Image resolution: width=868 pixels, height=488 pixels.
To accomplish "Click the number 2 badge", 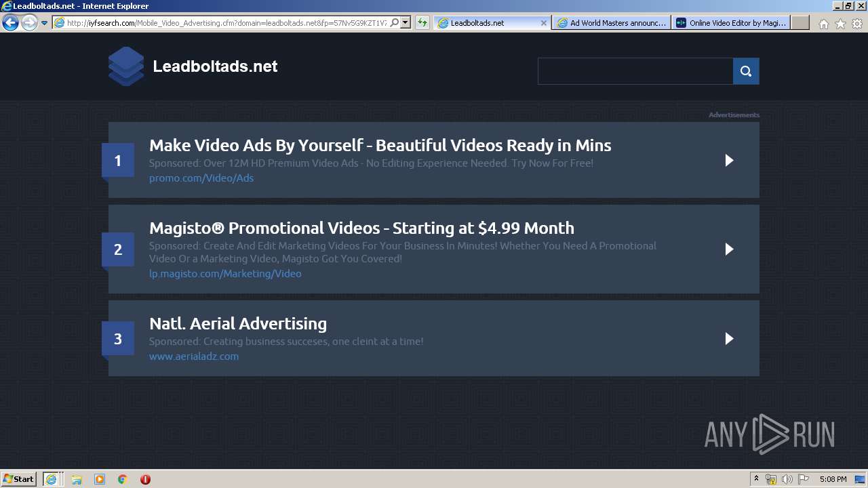I will point(118,249).
